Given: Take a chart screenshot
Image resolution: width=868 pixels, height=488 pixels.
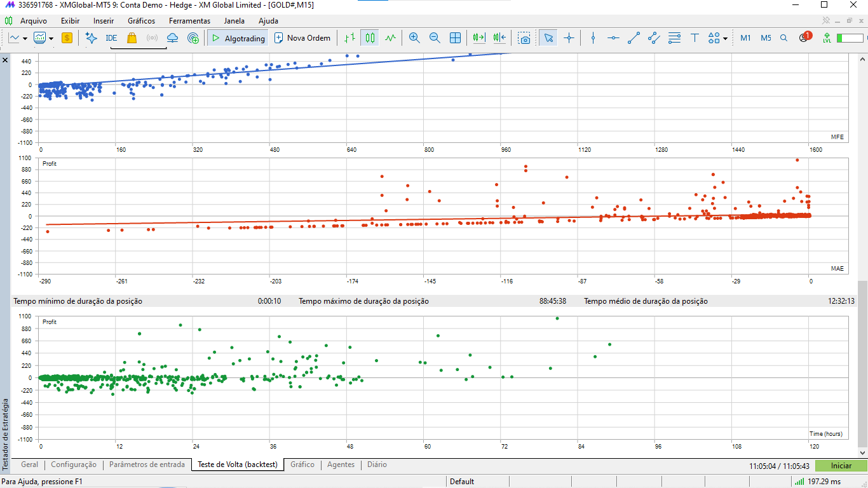Looking at the screenshot, I should click(x=524, y=38).
